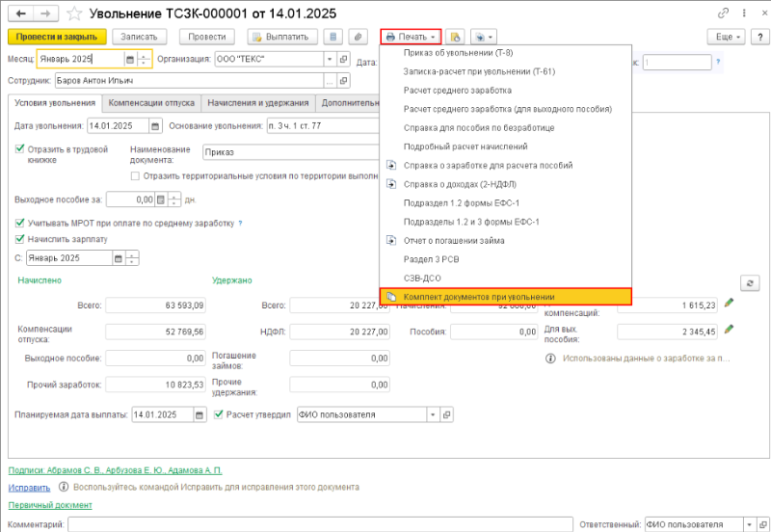Select Записка-расчет при увольнении (Т-61)
The image size is (771, 532).
505,71
